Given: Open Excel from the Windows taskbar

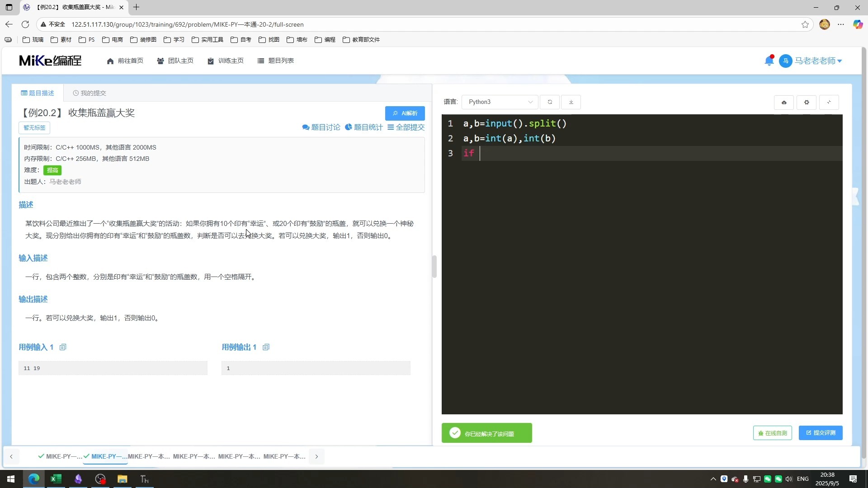Looking at the screenshot, I should pyautogui.click(x=56, y=479).
